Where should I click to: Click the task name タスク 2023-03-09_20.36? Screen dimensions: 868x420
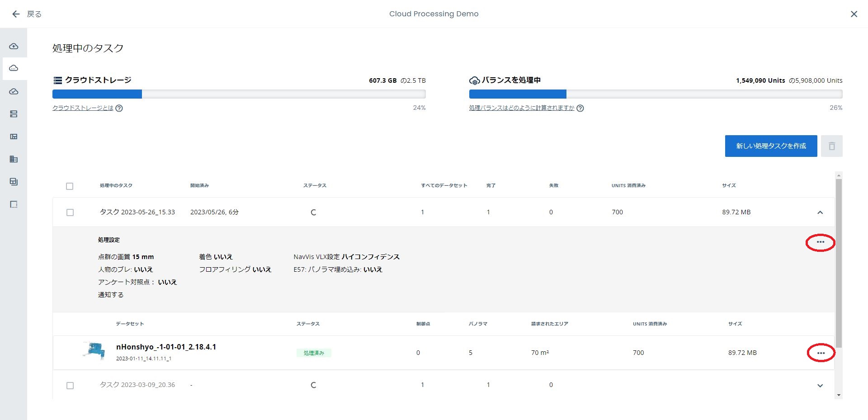tap(137, 385)
